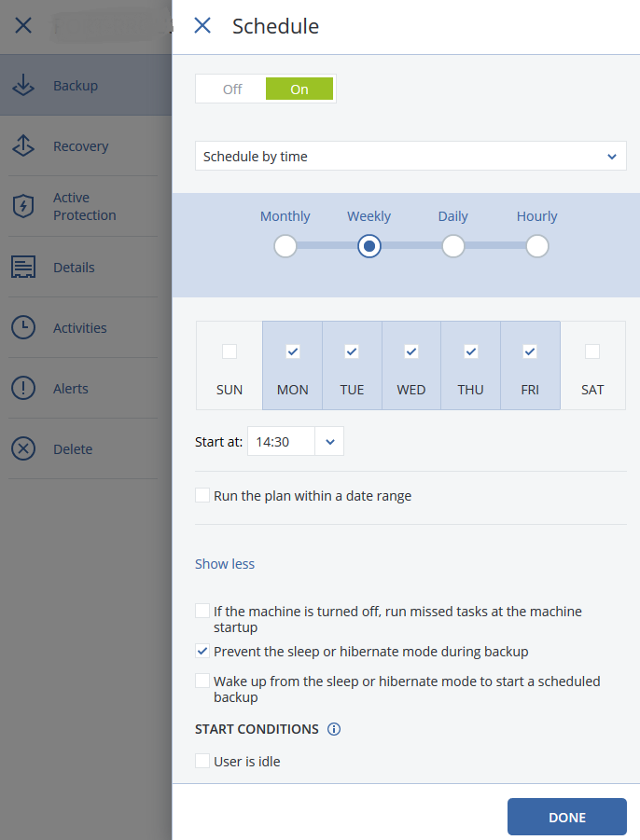640x840 pixels.
Task: Uncheck the WED day checkbox
Action: 411,351
